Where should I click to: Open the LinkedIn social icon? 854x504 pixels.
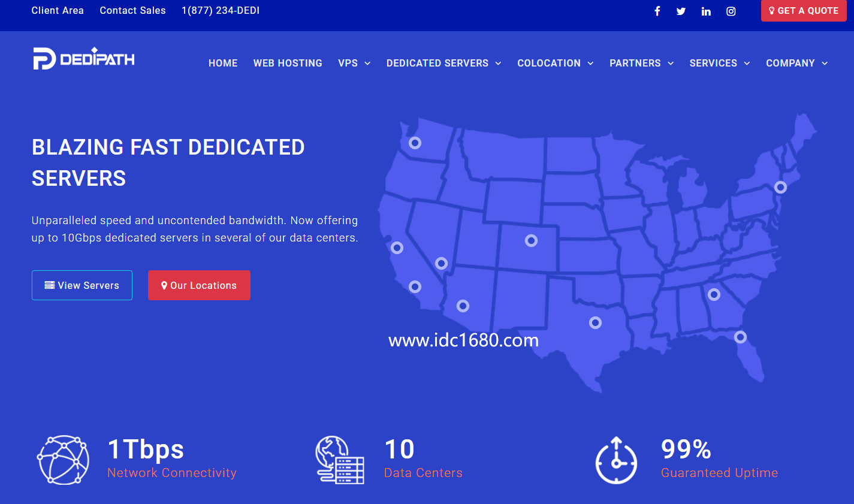tap(706, 11)
